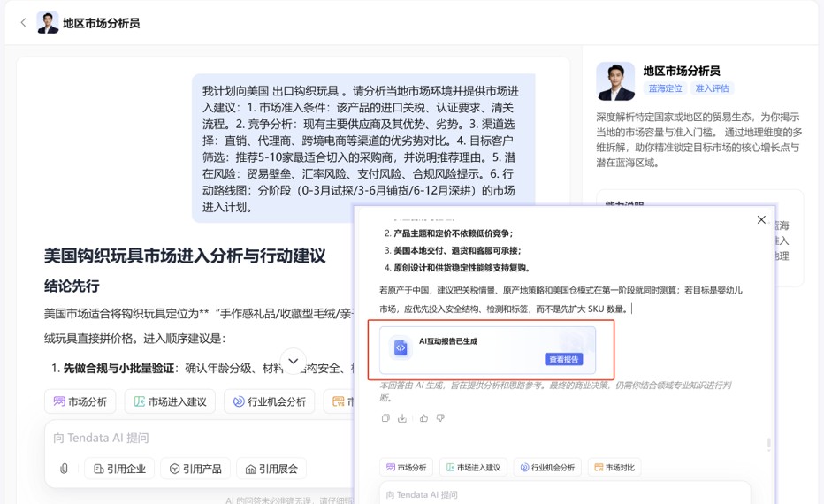Click the 引用产品 button
Image resolution: width=824 pixels, height=504 pixels.
pyautogui.click(x=195, y=469)
